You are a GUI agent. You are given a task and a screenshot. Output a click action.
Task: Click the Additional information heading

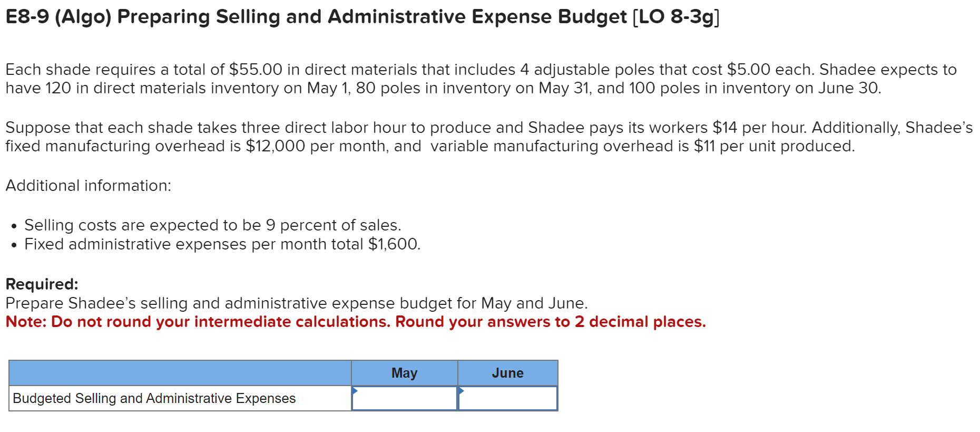tap(87, 185)
